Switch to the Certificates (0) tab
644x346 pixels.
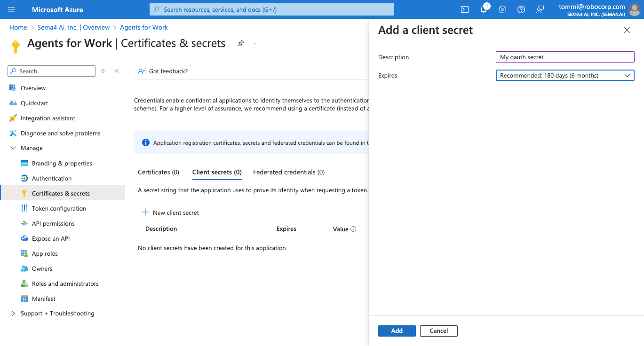pos(159,173)
